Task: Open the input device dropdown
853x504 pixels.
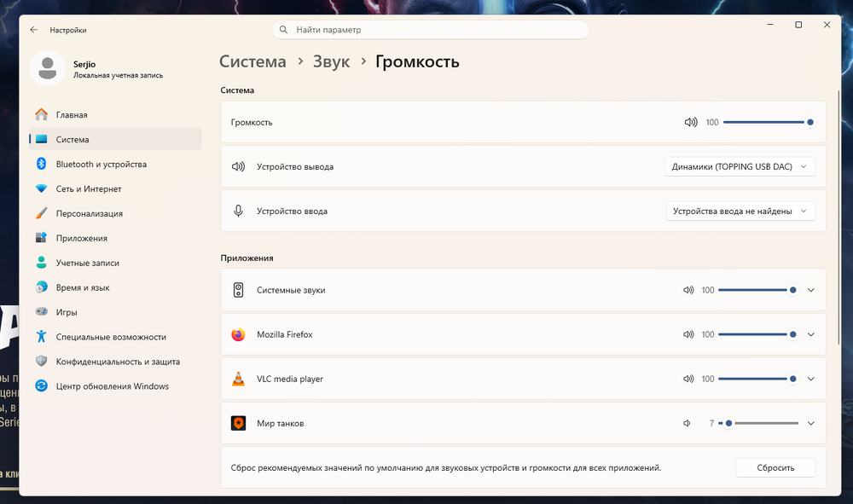Action: 740,211
